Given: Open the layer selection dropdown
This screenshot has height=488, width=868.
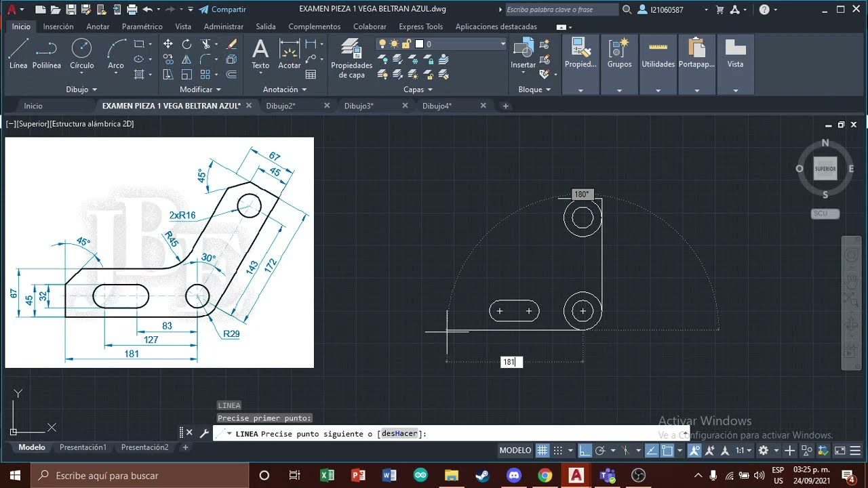Looking at the screenshot, I should click(502, 44).
